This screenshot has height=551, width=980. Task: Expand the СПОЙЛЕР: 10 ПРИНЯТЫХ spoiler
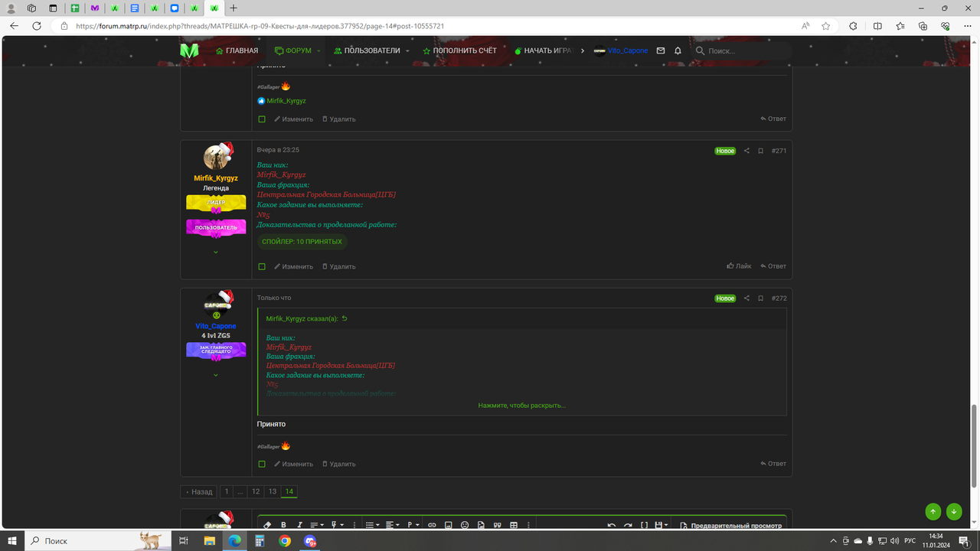point(302,241)
